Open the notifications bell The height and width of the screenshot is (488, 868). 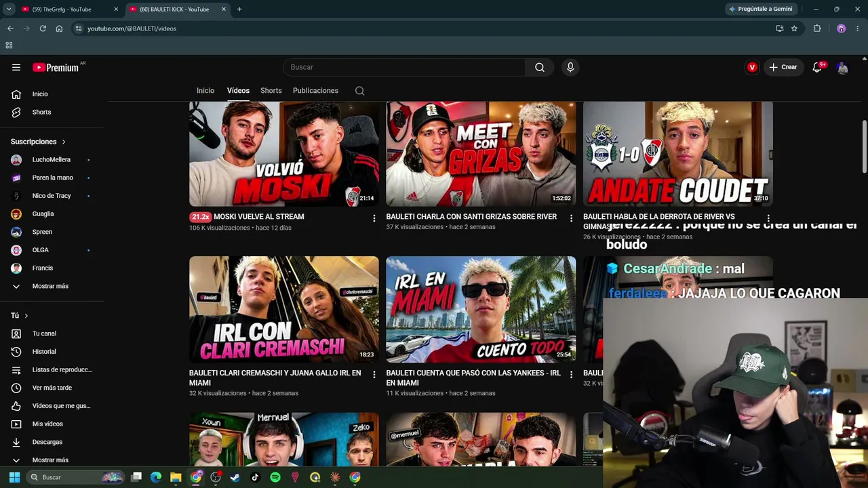[x=817, y=67]
